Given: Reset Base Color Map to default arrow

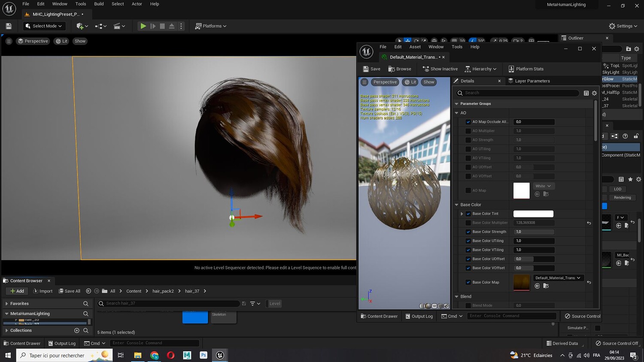Looking at the screenshot, I should 589,282.
